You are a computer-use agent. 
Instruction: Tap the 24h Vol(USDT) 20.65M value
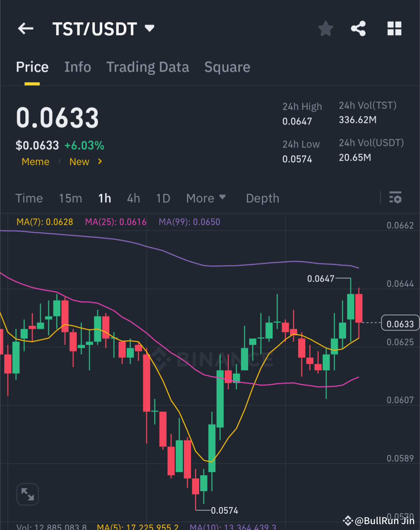coord(355,158)
